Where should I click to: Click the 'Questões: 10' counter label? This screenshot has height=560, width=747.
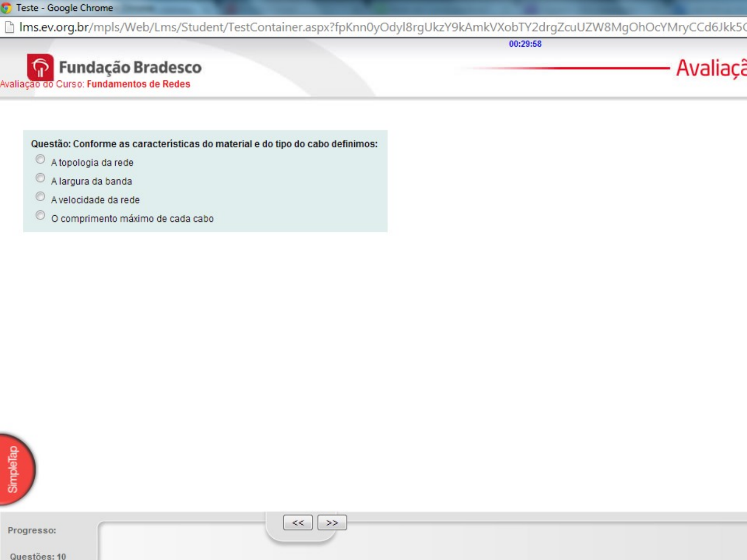click(x=38, y=556)
